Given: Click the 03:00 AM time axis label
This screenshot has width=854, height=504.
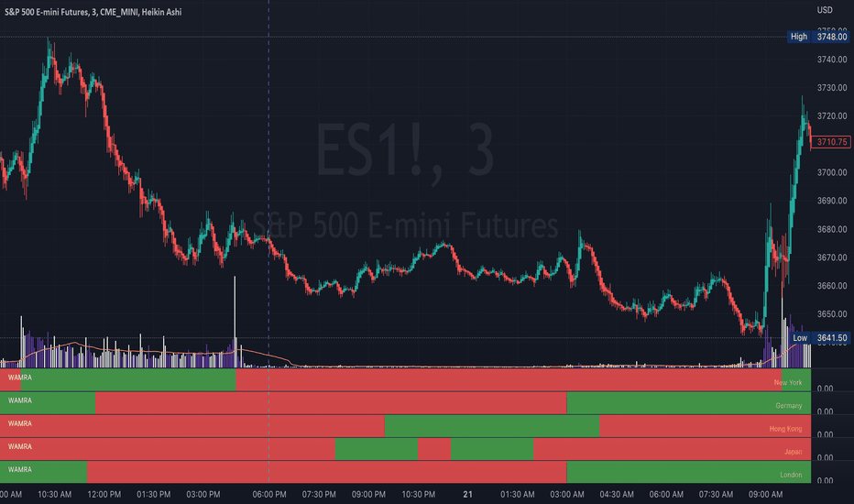Looking at the screenshot, I should pyautogui.click(x=567, y=494).
